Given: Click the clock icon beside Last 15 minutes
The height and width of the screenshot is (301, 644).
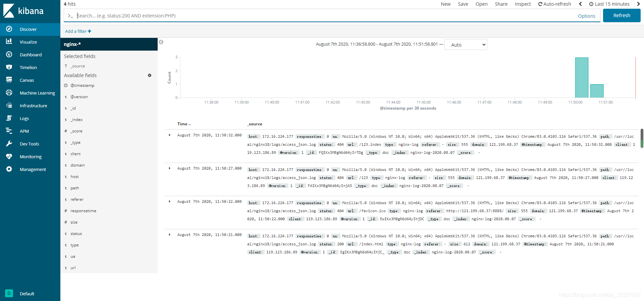Looking at the screenshot, I should click(x=591, y=4).
